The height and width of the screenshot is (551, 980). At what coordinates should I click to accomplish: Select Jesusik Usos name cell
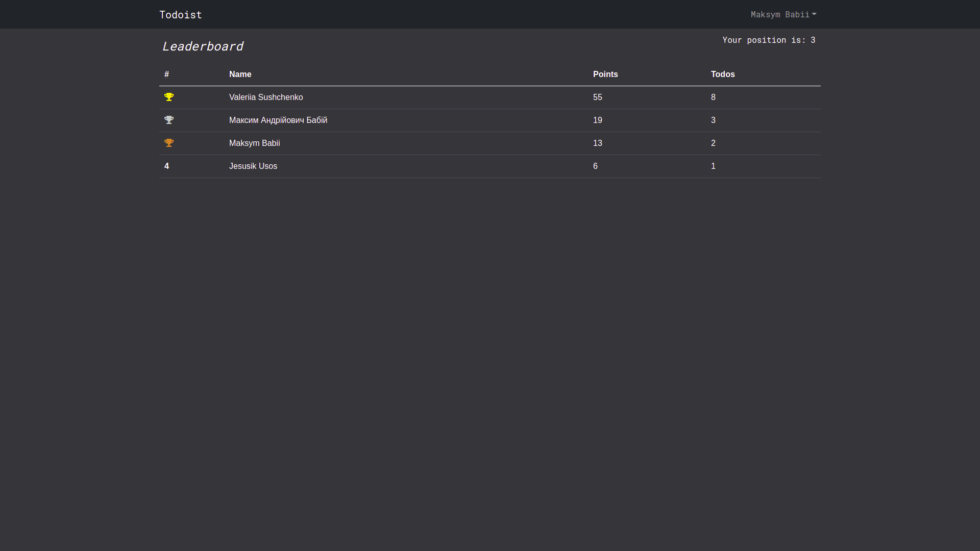point(253,166)
